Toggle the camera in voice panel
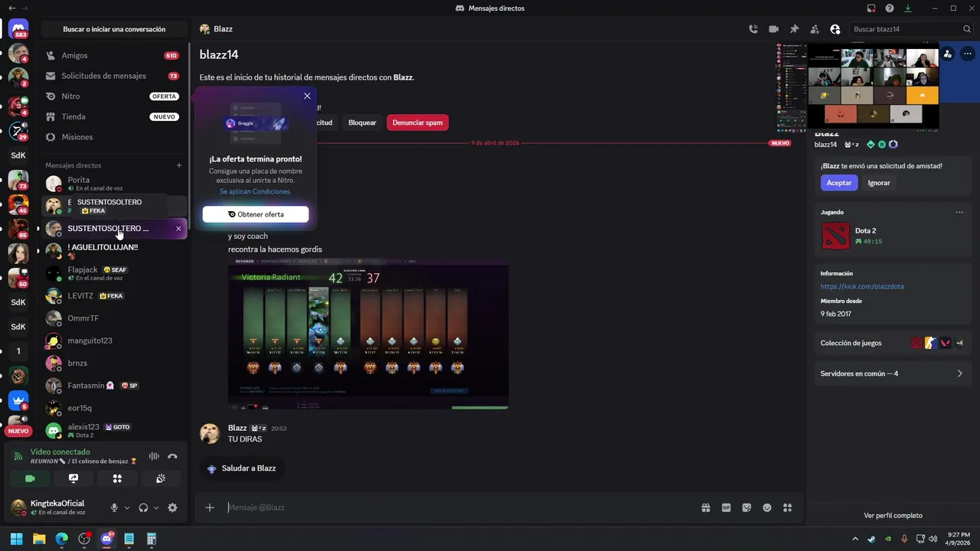Viewport: 980px width, 551px height. point(30,478)
